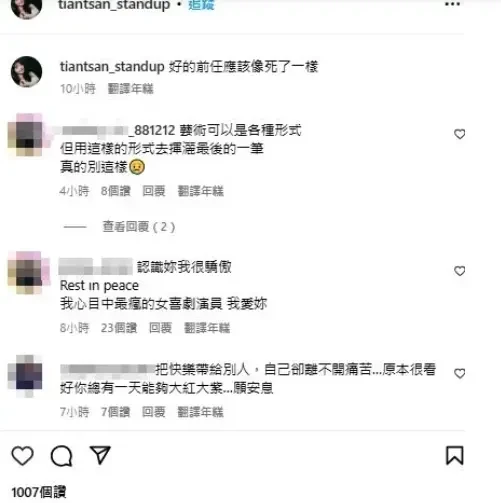Image resolution: width=501 pixels, height=503 pixels.
Task: Follow tiantsan_standup via 追蹤 link
Action: click(x=201, y=5)
